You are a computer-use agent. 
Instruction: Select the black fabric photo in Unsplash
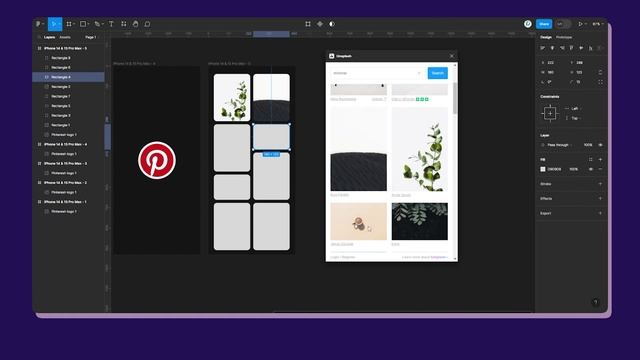[x=359, y=149]
